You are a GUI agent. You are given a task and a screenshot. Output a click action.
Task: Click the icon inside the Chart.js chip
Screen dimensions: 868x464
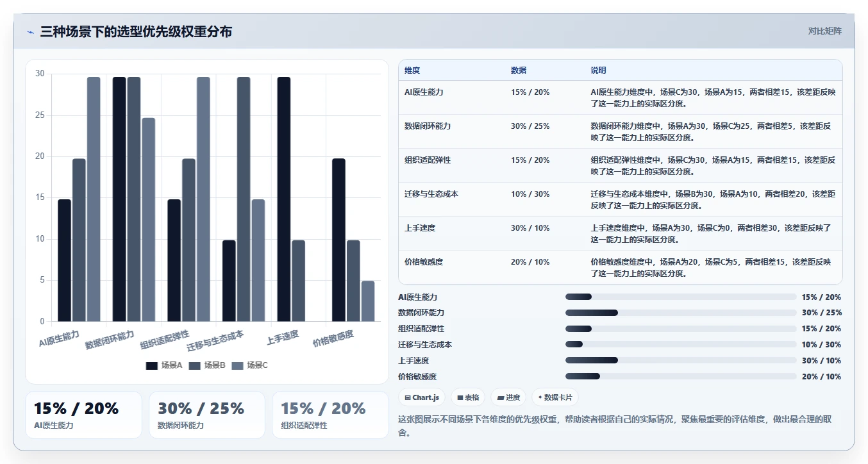407,397
